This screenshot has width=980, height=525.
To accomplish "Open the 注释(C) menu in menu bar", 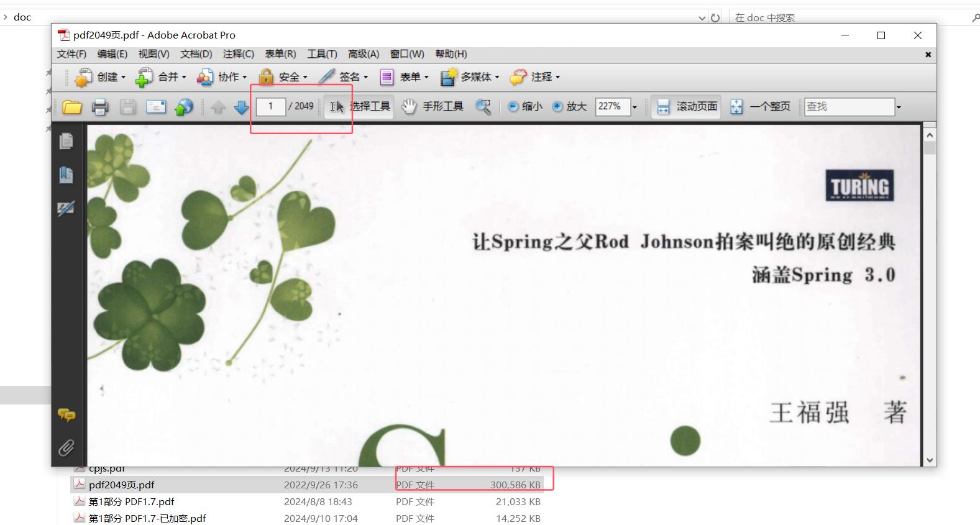I will (239, 54).
